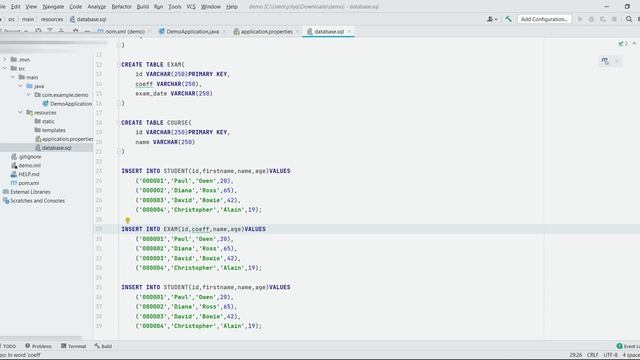The height and width of the screenshot is (360, 640).
Task: Open the Code menu
Action: 76,7
